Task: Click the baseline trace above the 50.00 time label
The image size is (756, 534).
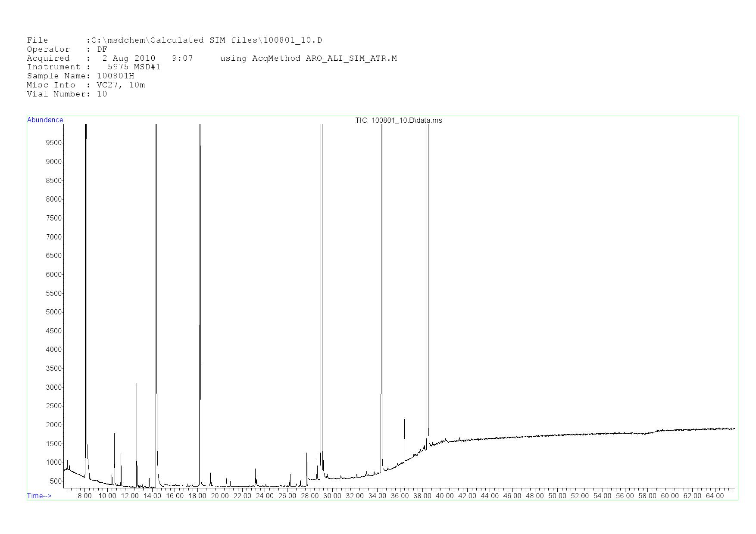Action: click(557, 435)
